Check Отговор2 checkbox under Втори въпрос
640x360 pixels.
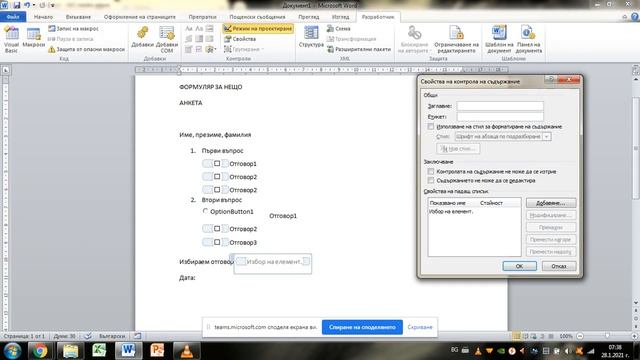point(217,229)
